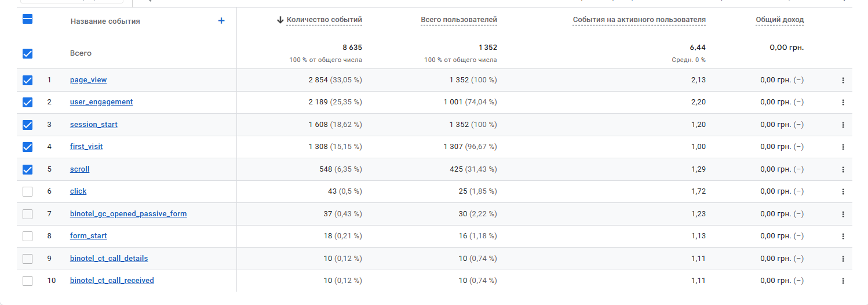868x305 pixels.
Task: Open the binotel_gc_opened_passive_form event link
Action: [128, 214]
